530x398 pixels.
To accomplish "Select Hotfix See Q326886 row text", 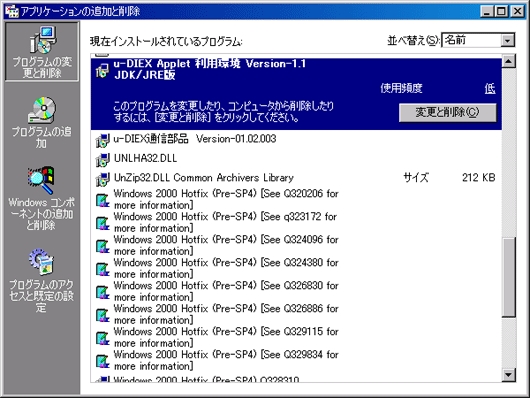I will click(x=226, y=314).
